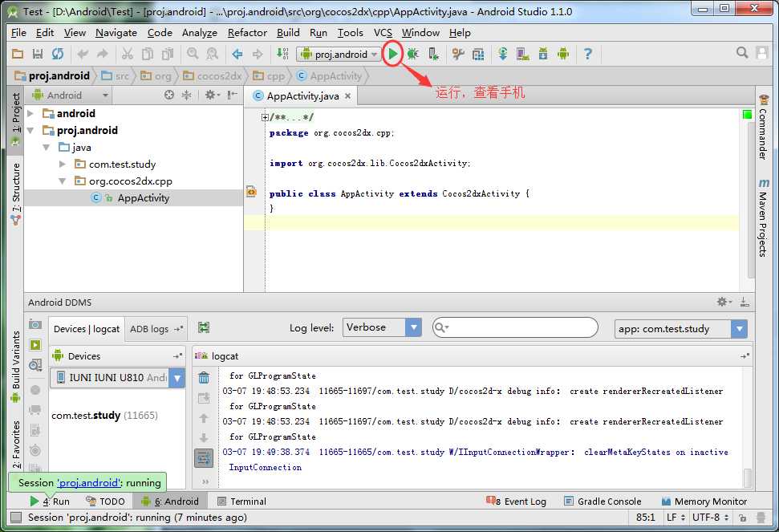This screenshot has width=779, height=532.
Task: Open the File menu
Action: pyautogui.click(x=18, y=33)
